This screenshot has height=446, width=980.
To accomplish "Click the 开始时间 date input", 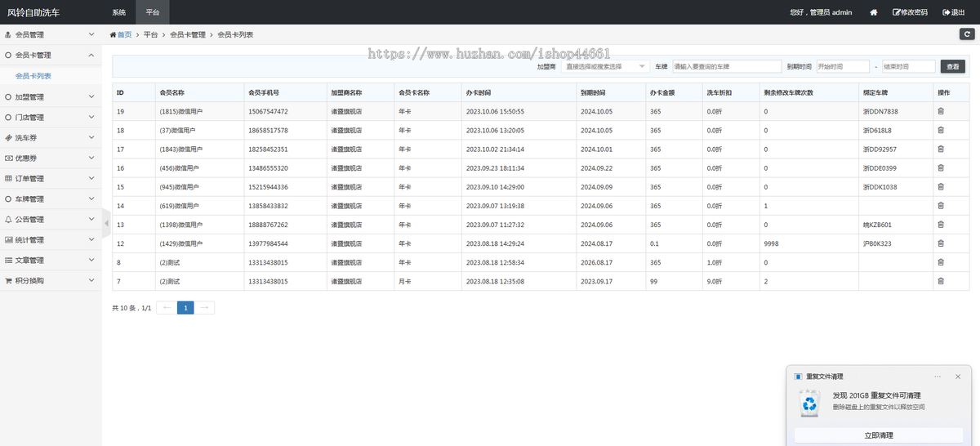I will [x=842, y=66].
